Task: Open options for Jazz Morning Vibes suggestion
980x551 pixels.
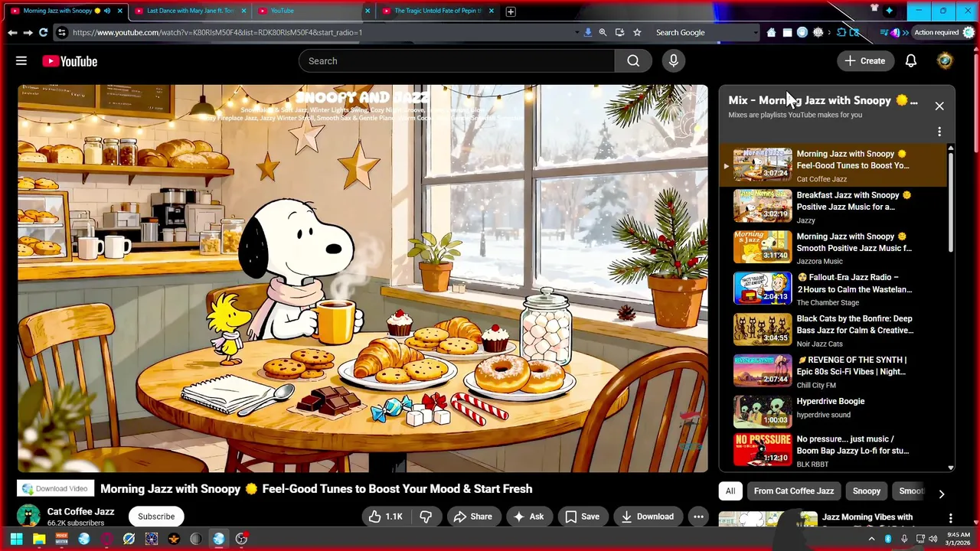Action: (x=950, y=518)
